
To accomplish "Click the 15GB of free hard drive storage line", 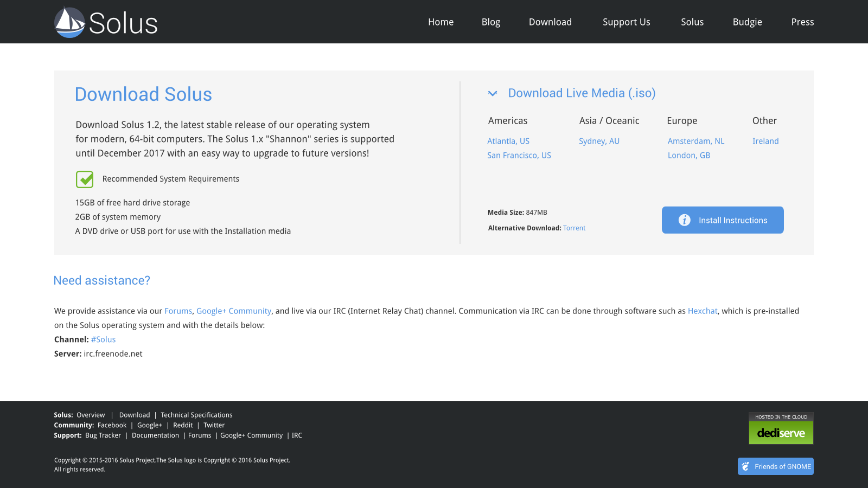I will coord(132,203).
